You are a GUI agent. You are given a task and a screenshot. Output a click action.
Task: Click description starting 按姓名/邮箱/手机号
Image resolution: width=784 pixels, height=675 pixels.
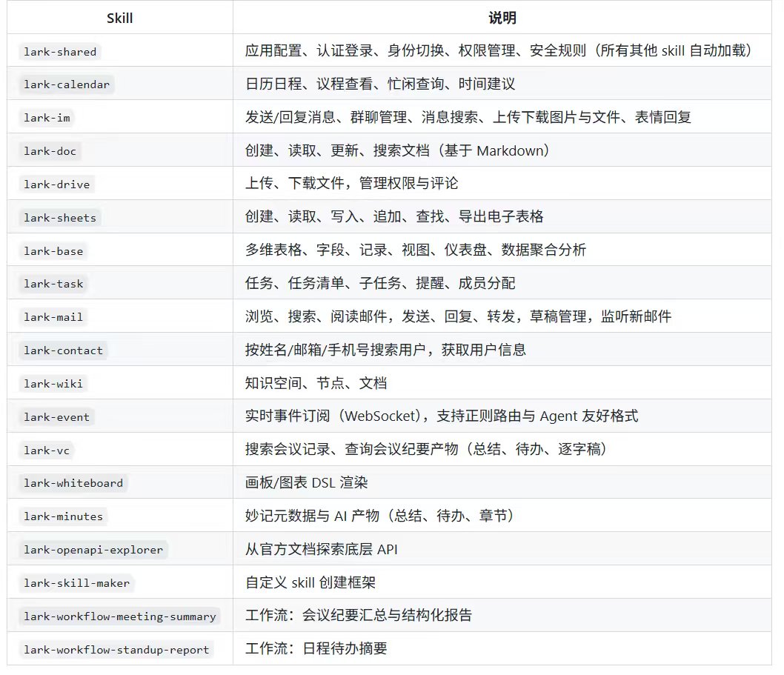tap(385, 350)
